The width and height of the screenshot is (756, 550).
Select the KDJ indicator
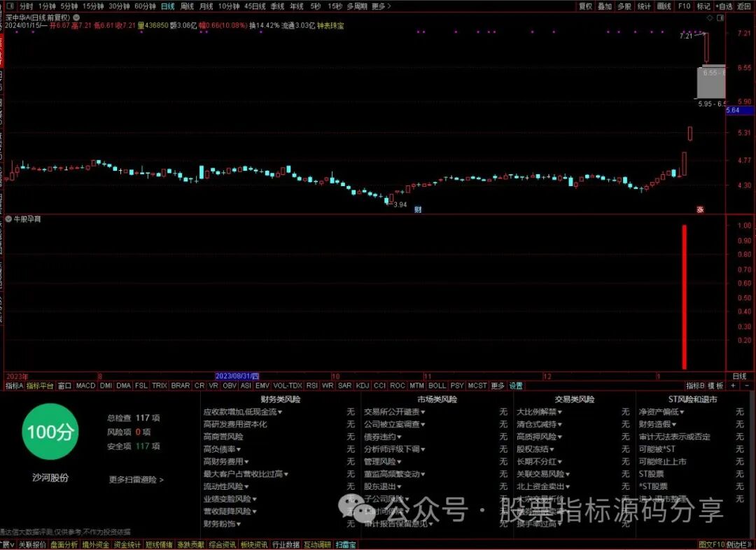pos(363,386)
